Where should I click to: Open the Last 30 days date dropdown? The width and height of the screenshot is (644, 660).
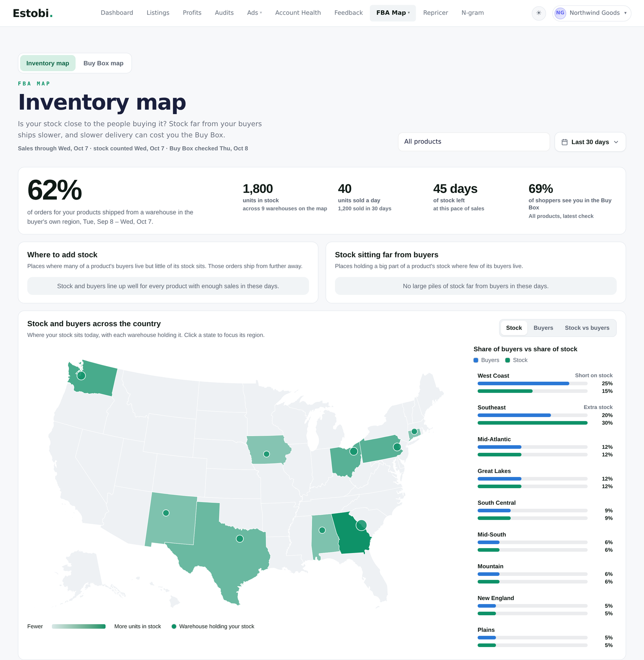click(590, 142)
